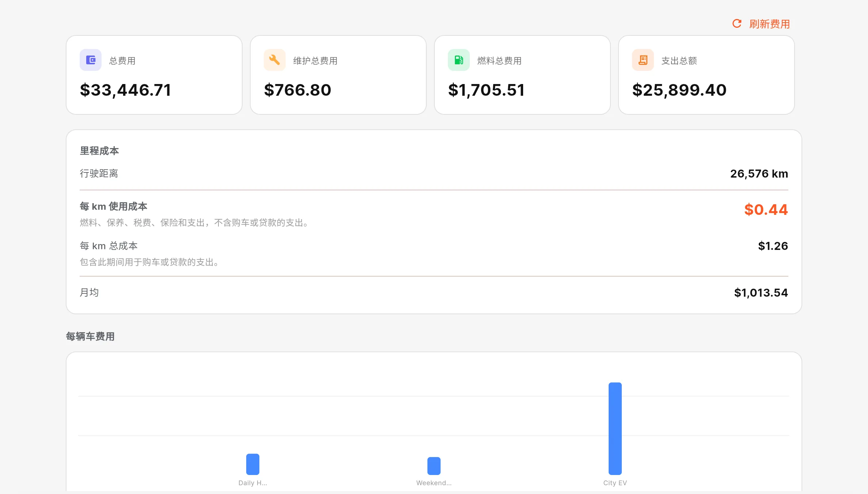This screenshot has height=494, width=868.
Task: Click the 行驶距离 row label
Action: 99,174
